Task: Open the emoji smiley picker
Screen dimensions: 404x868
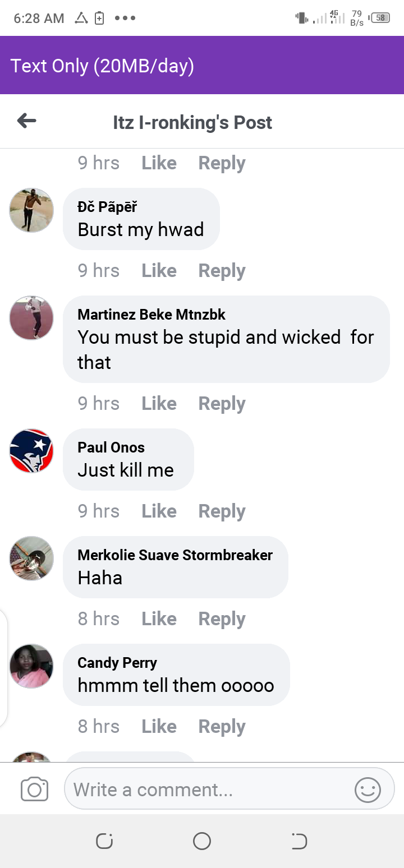Action: click(368, 789)
